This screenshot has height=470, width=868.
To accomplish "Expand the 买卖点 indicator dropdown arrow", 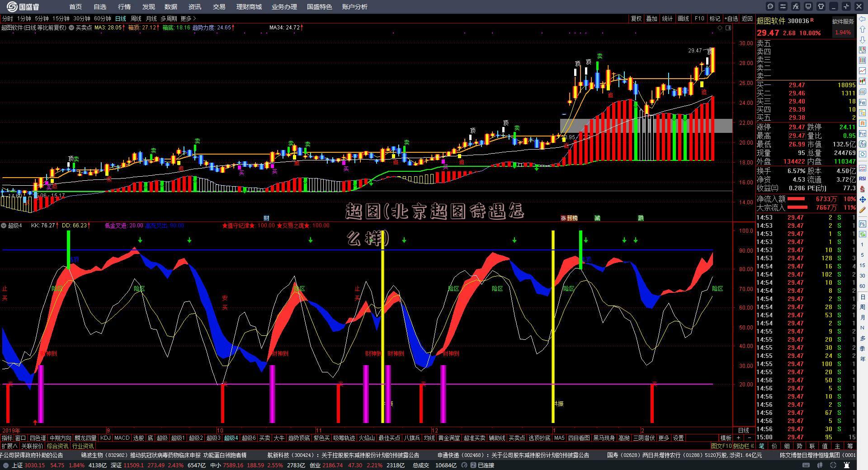I will coord(71,28).
